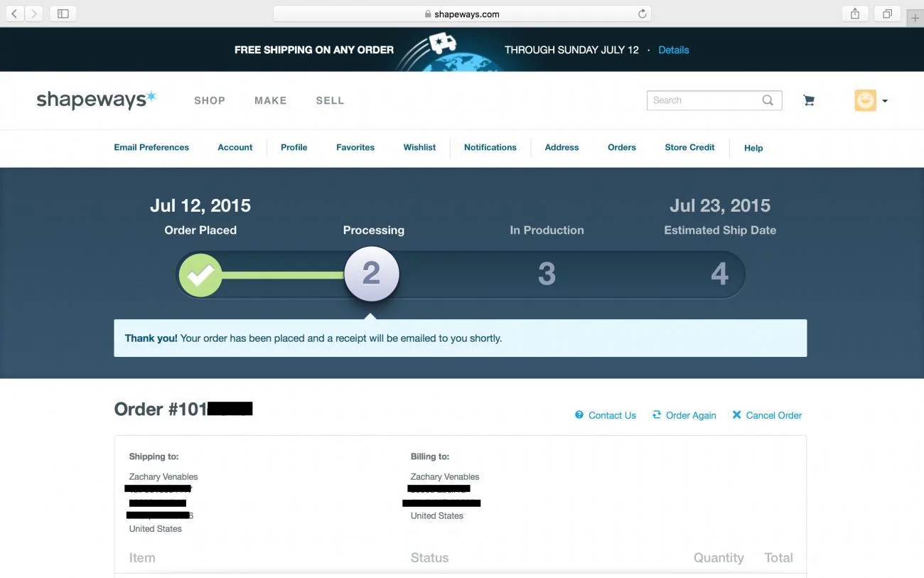The height and width of the screenshot is (578, 924).
Task: Go back with Safari's back arrow
Action: (14, 14)
